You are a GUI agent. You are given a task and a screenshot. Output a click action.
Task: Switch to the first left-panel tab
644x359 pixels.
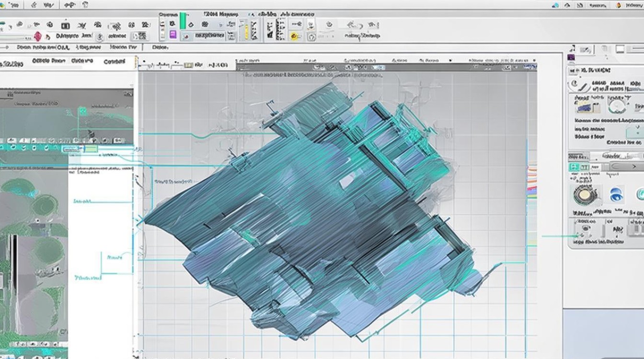[x=11, y=63]
